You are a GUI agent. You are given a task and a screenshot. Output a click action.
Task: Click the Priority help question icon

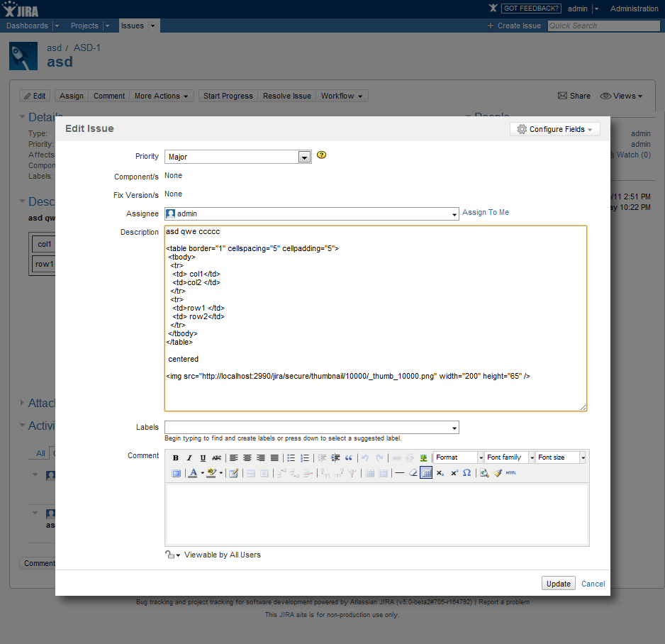click(321, 155)
